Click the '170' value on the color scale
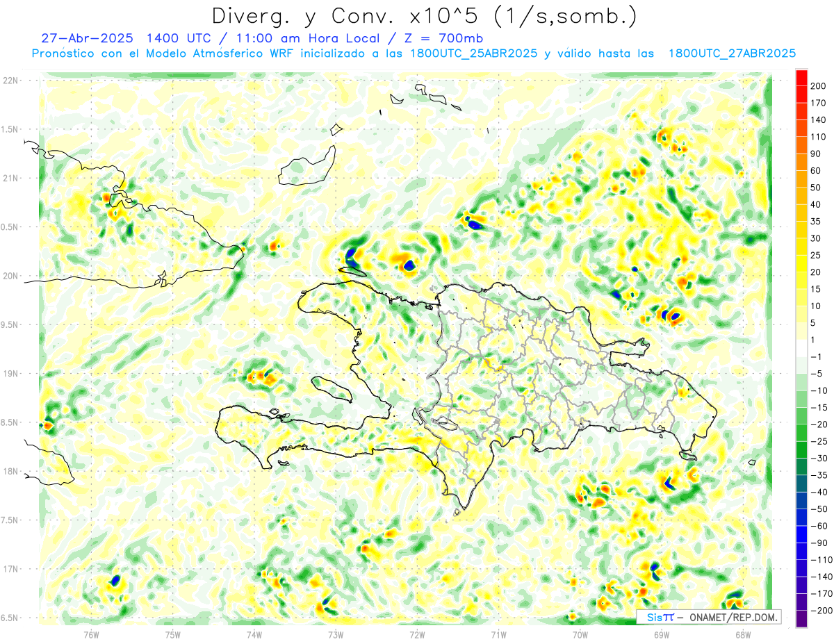This screenshot has width=834, height=644. click(x=819, y=104)
